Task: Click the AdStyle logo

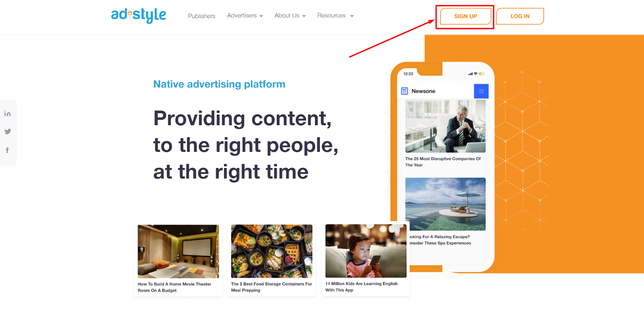Action: click(138, 15)
